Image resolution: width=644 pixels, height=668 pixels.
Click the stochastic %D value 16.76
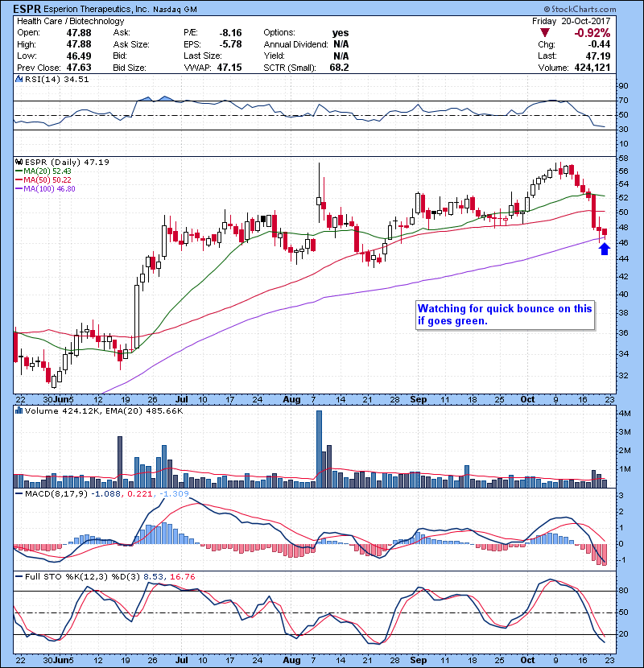click(183, 577)
